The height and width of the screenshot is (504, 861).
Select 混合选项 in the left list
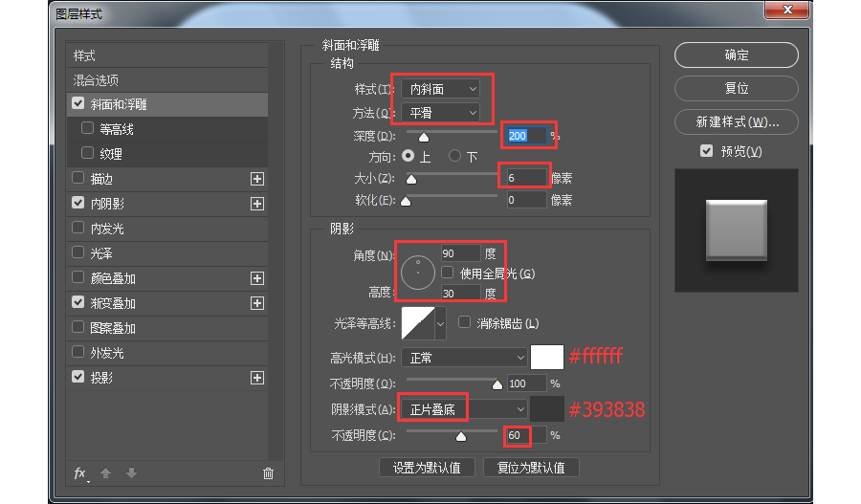coord(167,80)
